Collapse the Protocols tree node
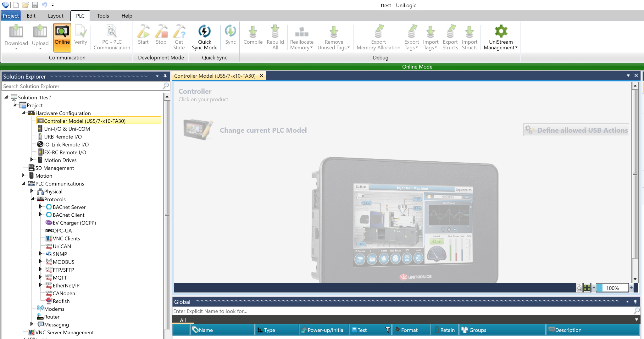This screenshot has height=339, width=644. [32, 199]
